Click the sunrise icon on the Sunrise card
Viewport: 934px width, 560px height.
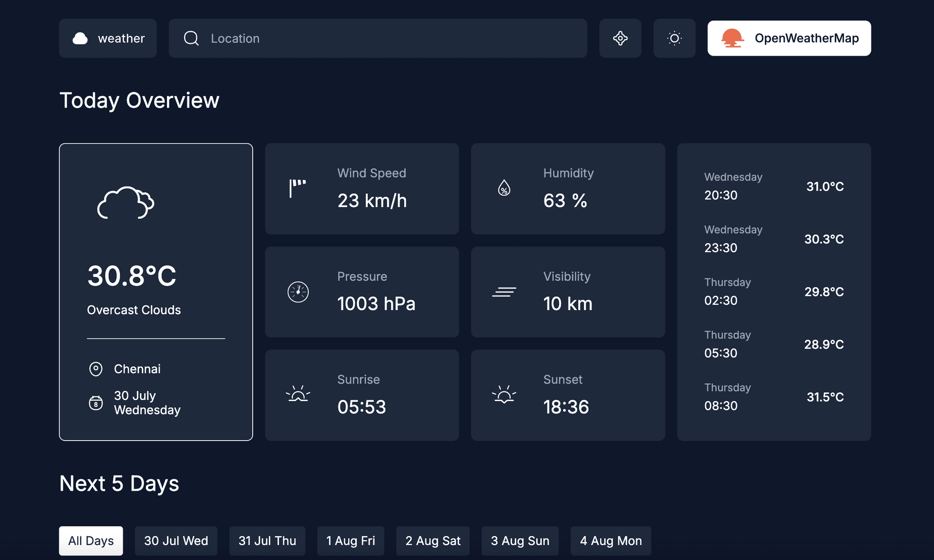click(298, 395)
